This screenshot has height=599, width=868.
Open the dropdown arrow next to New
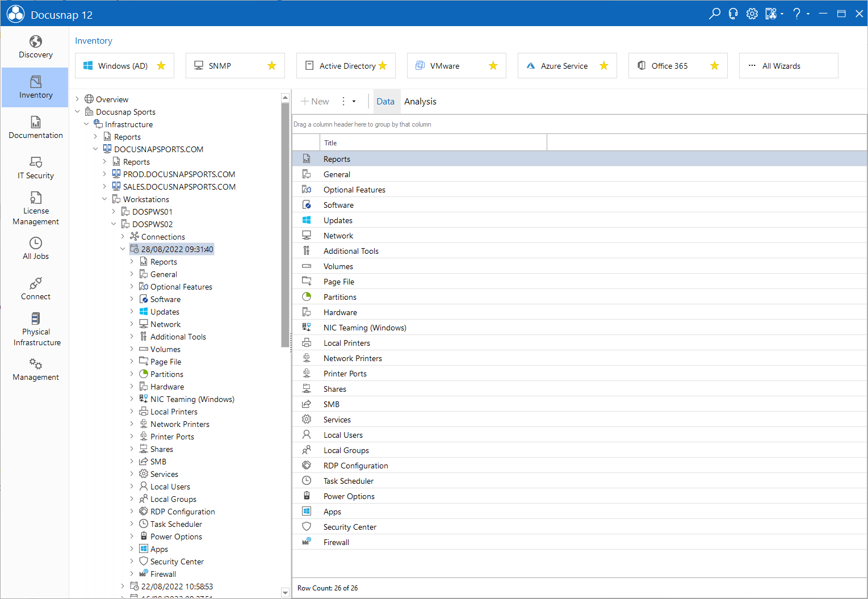click(354, 102)
